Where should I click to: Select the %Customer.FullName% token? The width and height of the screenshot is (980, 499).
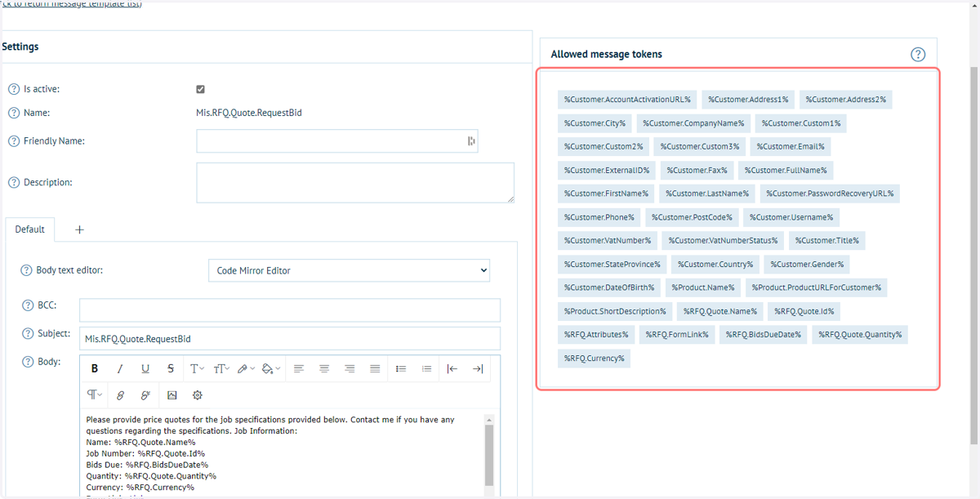tap(786, 171)
